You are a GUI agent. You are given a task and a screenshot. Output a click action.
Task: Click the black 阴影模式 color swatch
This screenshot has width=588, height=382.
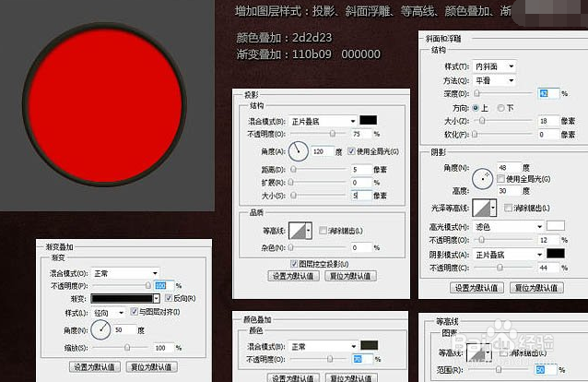[556, 254]
